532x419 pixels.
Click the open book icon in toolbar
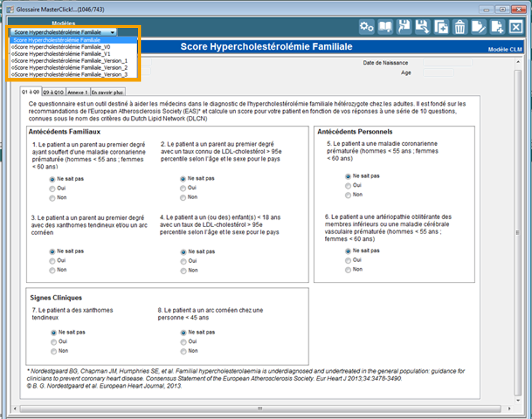(386, 27)
